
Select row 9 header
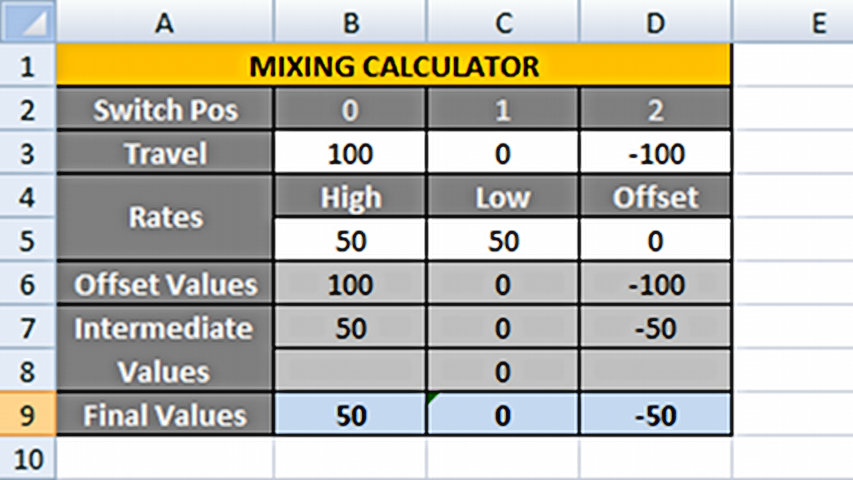point(27,415)
